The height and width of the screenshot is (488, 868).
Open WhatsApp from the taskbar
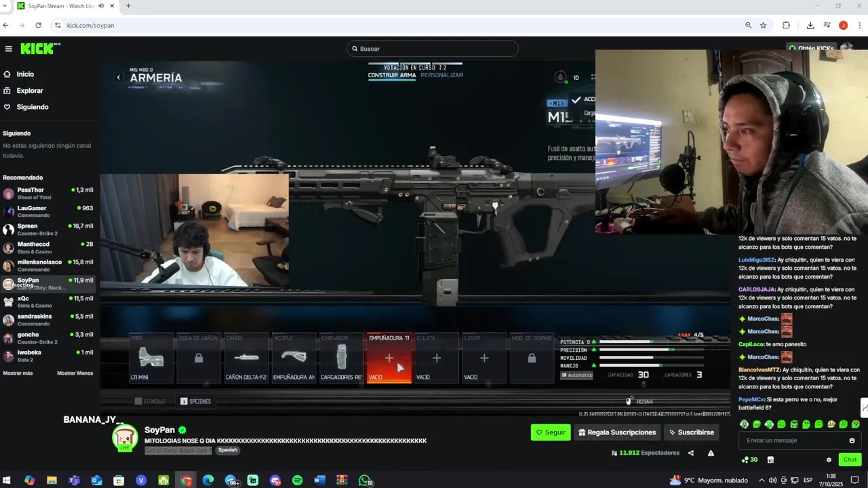click(x=365, y=481)
